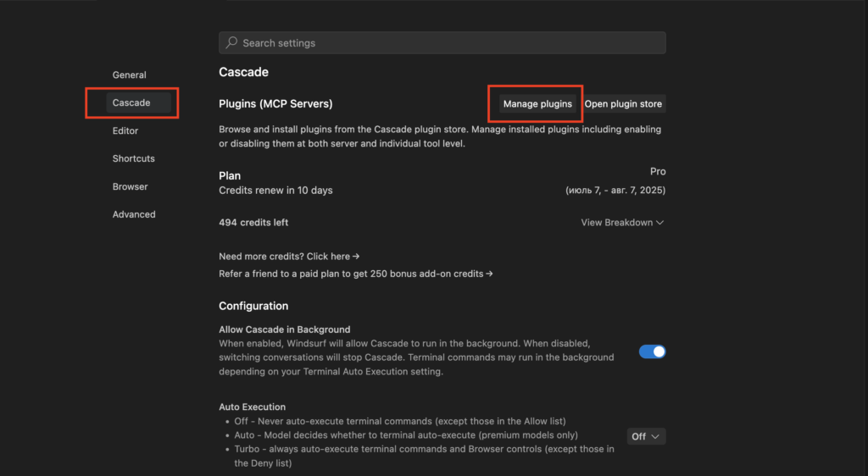
Task: Switch to the Editor settings section
Action: (125, 131)
